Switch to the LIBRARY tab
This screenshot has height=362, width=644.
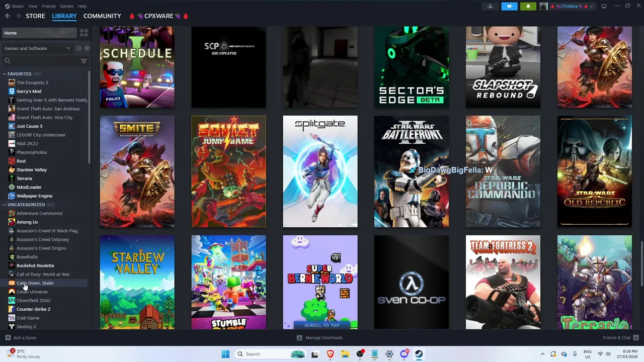pos(64,16)
